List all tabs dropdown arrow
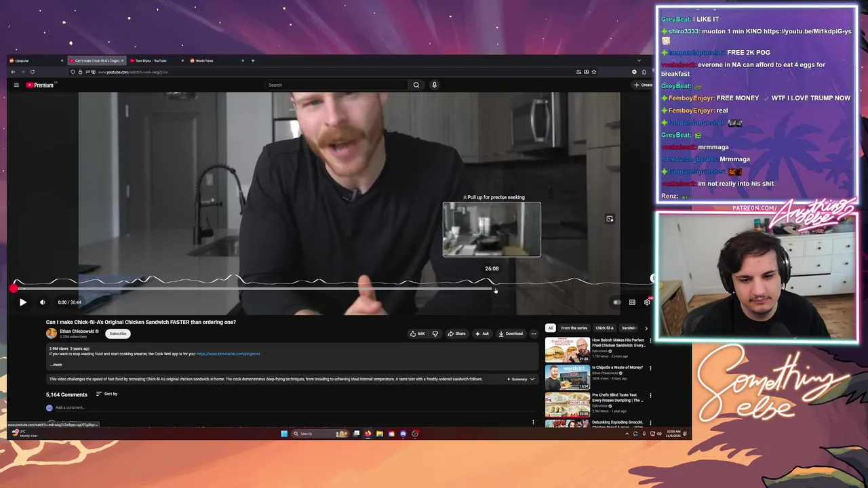Screen dimensions: 868x488 (639, 61)
